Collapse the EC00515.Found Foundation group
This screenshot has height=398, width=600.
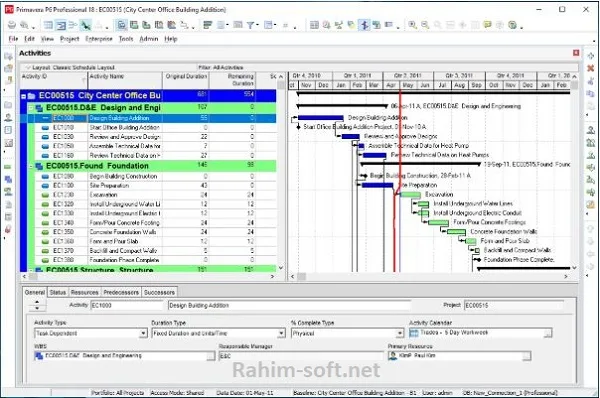click(31, 166)
